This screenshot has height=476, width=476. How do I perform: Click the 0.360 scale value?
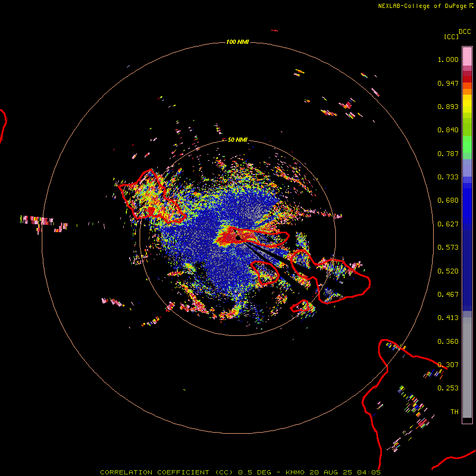click(448, 342)
